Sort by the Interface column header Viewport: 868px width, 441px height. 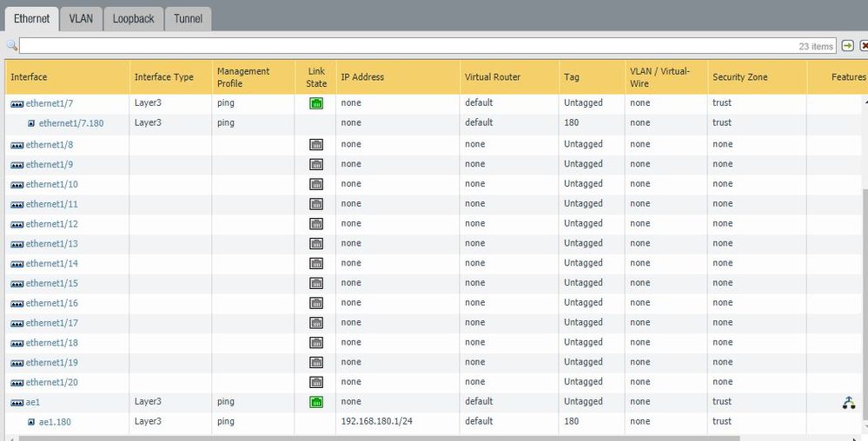30,77
